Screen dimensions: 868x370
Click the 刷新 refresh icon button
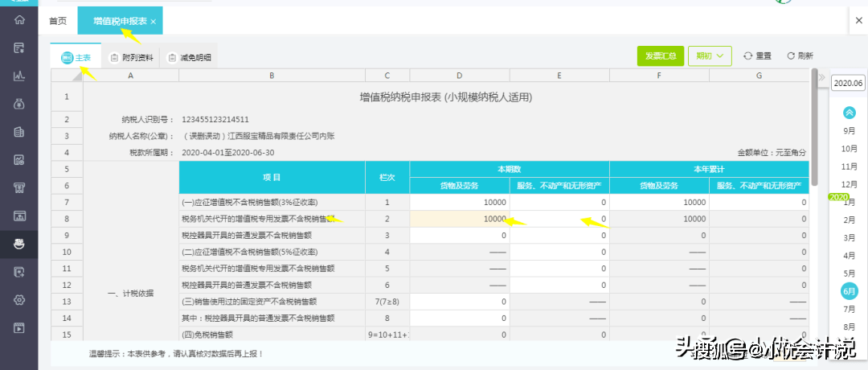[x=800, y=56]
